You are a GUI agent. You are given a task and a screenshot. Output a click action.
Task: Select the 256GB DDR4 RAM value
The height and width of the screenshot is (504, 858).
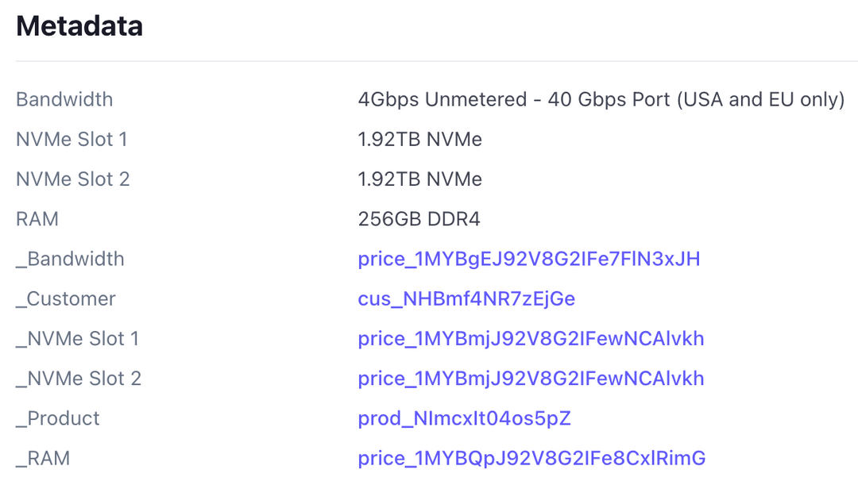point(419,219)
